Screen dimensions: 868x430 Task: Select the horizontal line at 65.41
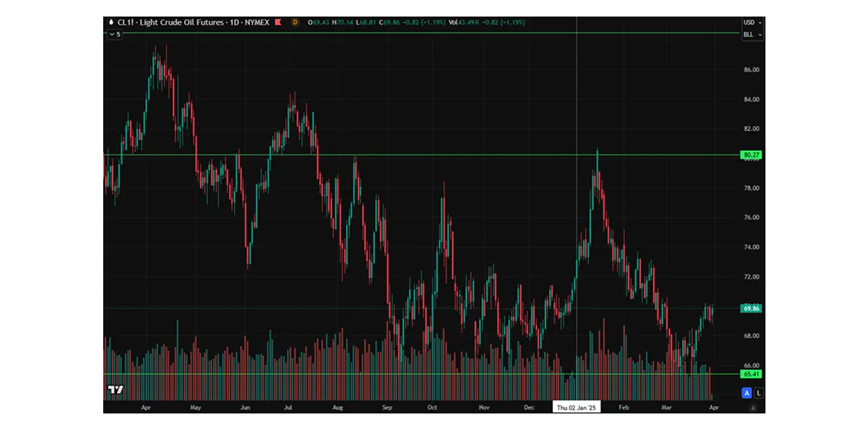coord(422,374)
